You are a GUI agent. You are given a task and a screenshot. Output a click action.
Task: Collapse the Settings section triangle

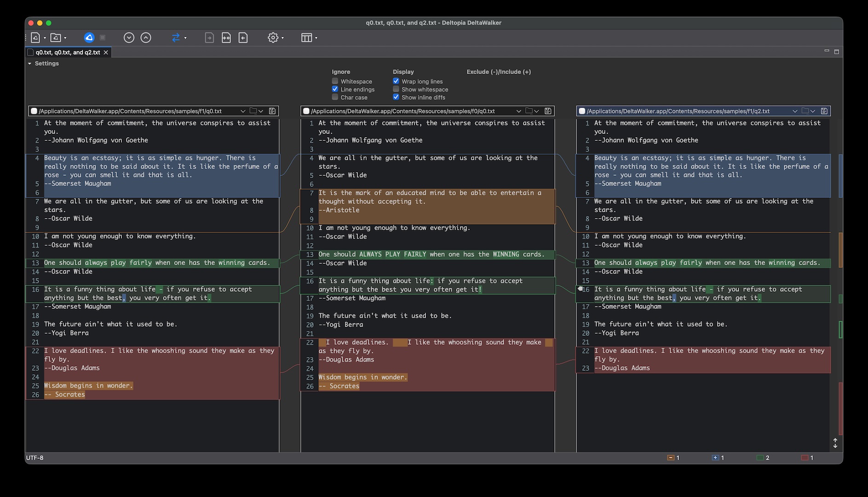click(x=30, y=64)
